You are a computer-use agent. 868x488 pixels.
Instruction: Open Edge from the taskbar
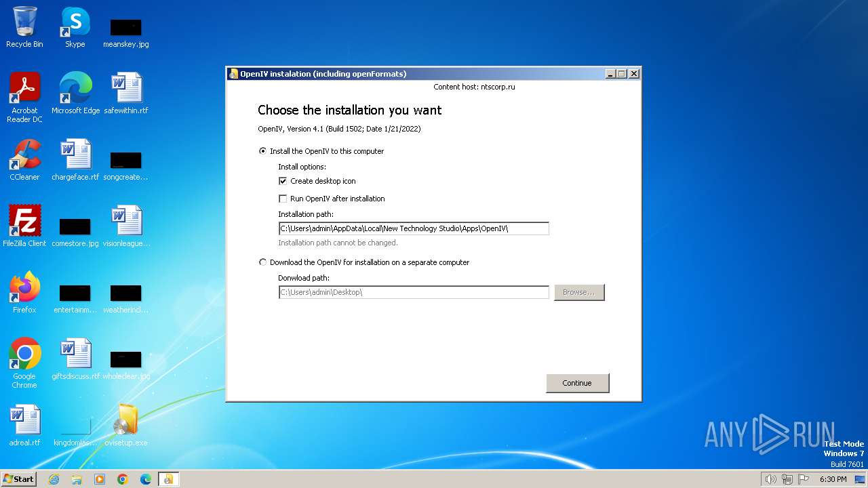click(146, 479)
